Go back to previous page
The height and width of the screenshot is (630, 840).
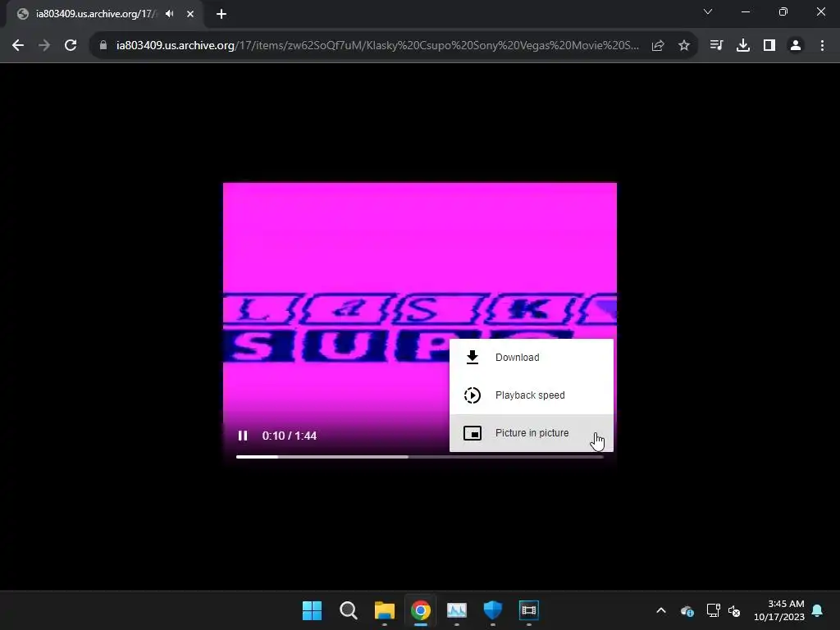18,46
